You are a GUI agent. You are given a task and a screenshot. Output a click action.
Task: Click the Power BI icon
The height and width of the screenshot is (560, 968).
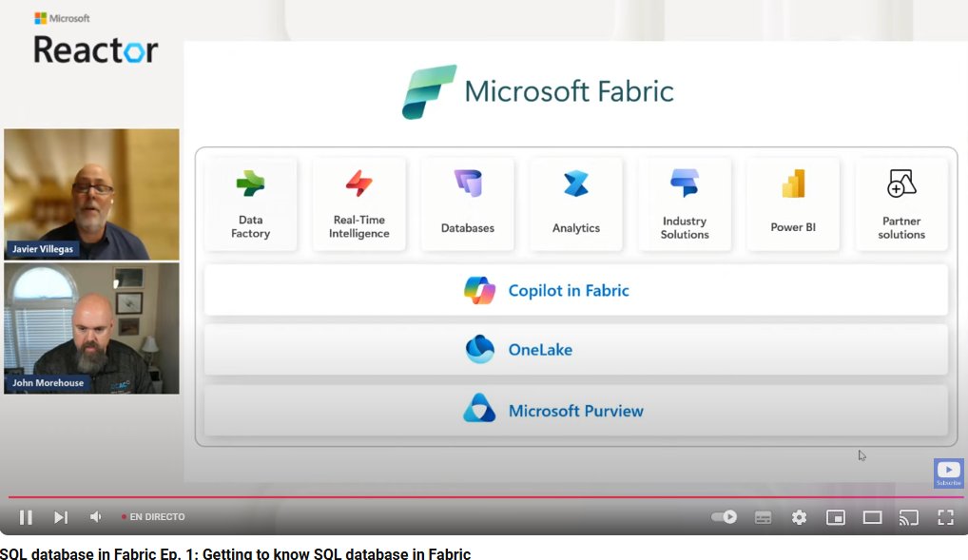tap(793, 183)
